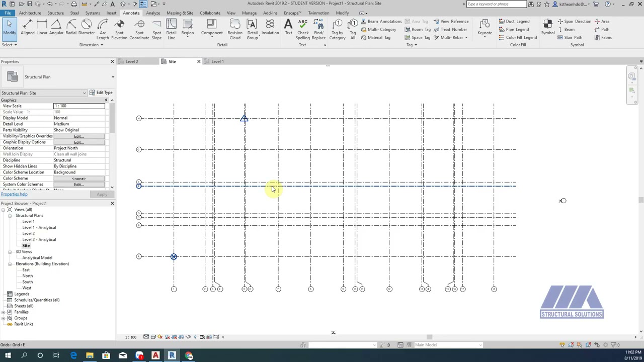Click the Edit Type button

coord(101,93)
